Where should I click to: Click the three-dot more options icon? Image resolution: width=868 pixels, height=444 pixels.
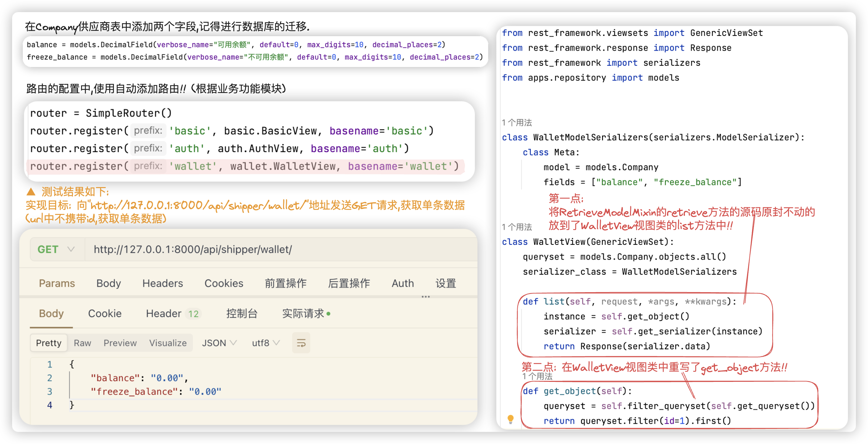pyautogui.click(x=425, y=297)
